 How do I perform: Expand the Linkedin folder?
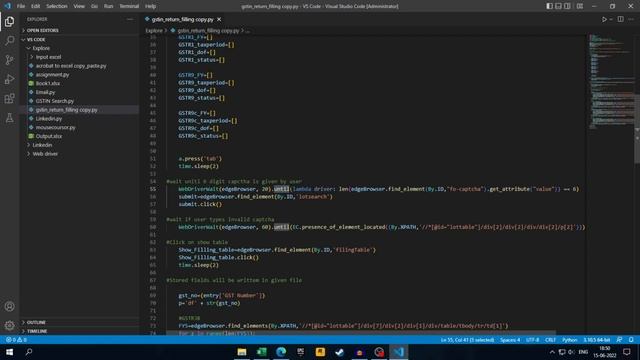click(x=80, y=145)
